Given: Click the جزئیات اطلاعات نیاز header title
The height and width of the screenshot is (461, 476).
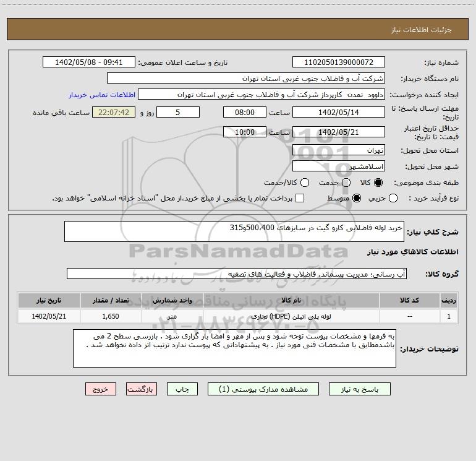Looking at the screenshot, I should click(422, 30).
